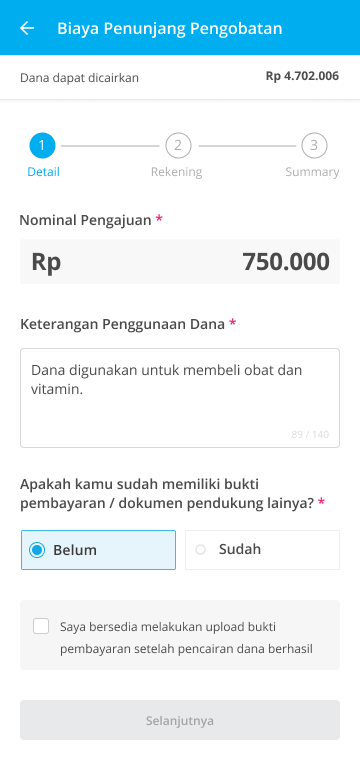Tick the upload bukti pembayaran agreement checkbox
360x770 pixels.
[41, 626]
